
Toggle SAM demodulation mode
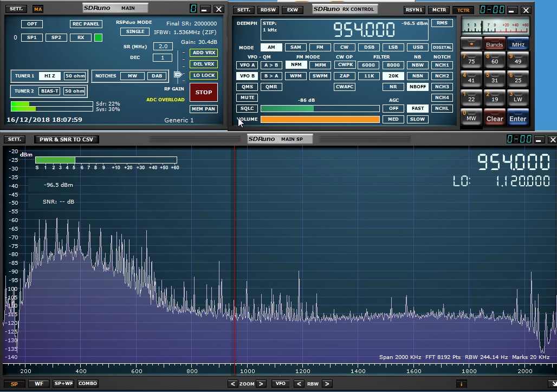pos(295,47)
